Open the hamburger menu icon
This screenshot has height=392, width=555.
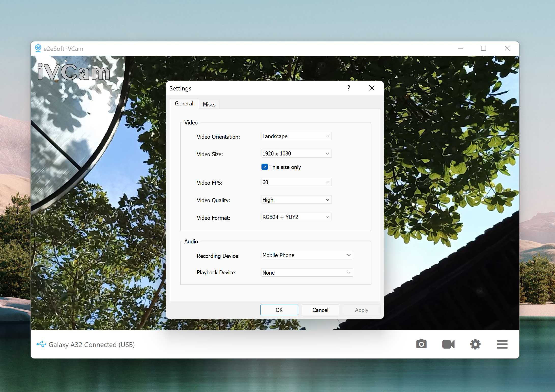pos(502,344)
